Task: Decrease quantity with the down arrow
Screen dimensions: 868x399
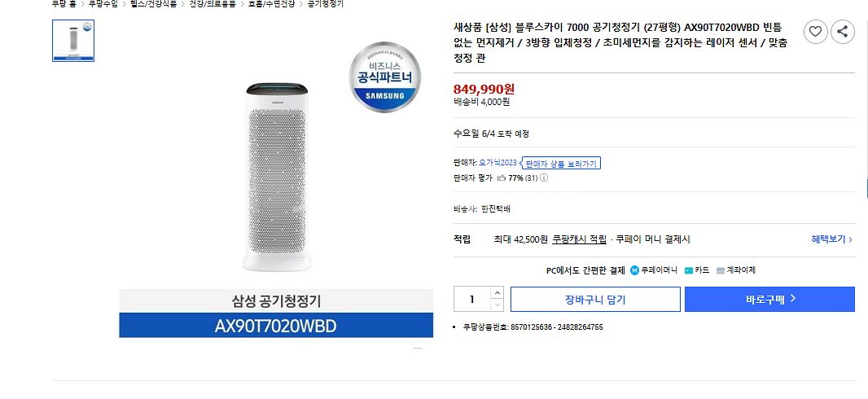Action: (x=497, y=305)
